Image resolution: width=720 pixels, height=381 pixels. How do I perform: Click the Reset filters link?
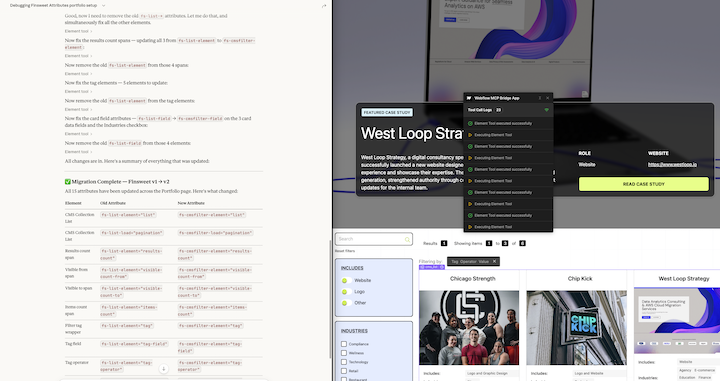click(x=345, y=251)
